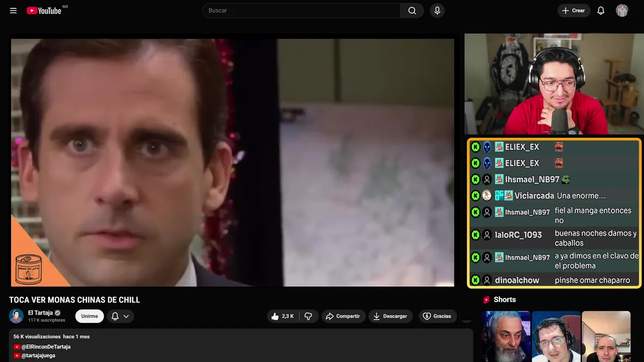Focus the Buscar search field
Image resolution: width=644 pixels, height=362 pixels.
point(301,11)
